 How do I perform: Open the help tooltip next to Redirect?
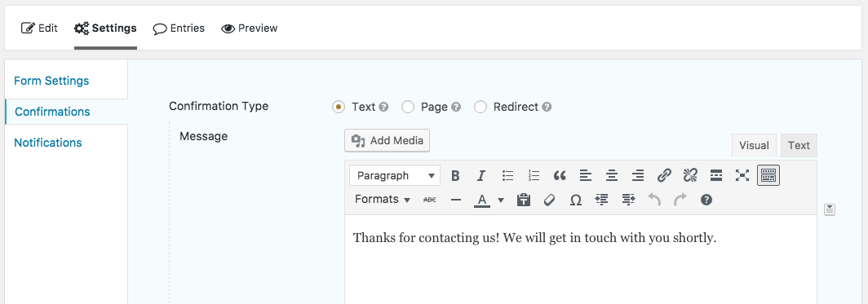point(547,108)
